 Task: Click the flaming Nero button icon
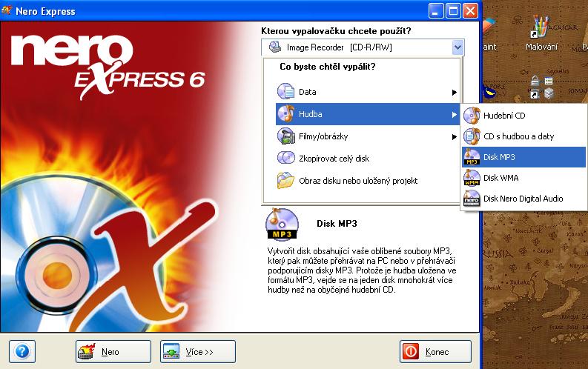click(x=86, y=351)
